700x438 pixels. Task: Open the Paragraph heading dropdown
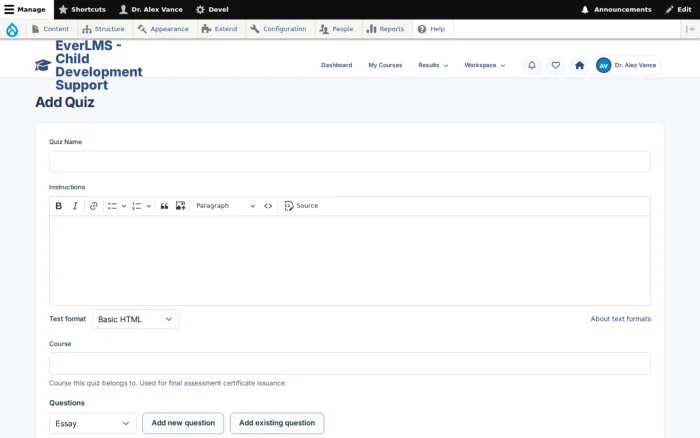[225, 206]
